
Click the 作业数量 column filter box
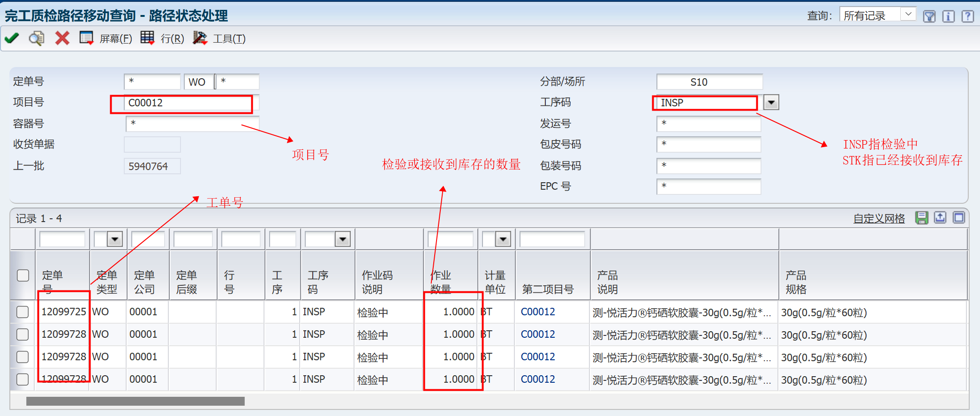pos(451,239)
